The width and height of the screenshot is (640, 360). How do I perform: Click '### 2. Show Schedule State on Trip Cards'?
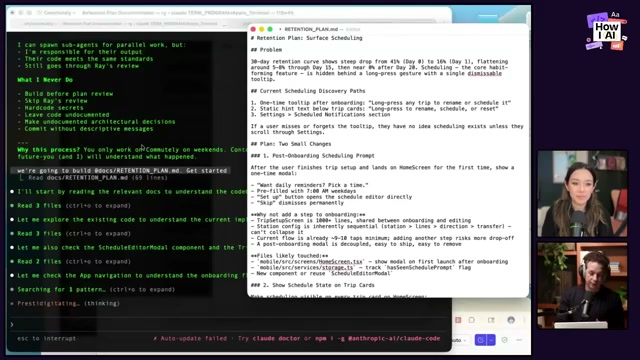[313, 285]
